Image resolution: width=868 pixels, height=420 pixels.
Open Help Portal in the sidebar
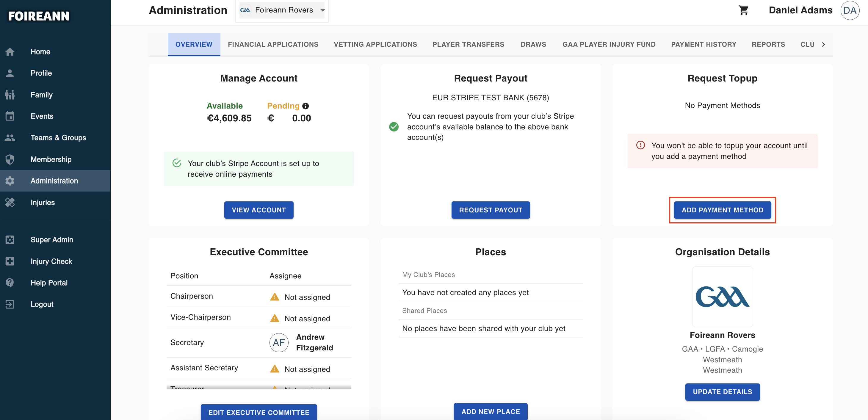(x=55, y=283)
